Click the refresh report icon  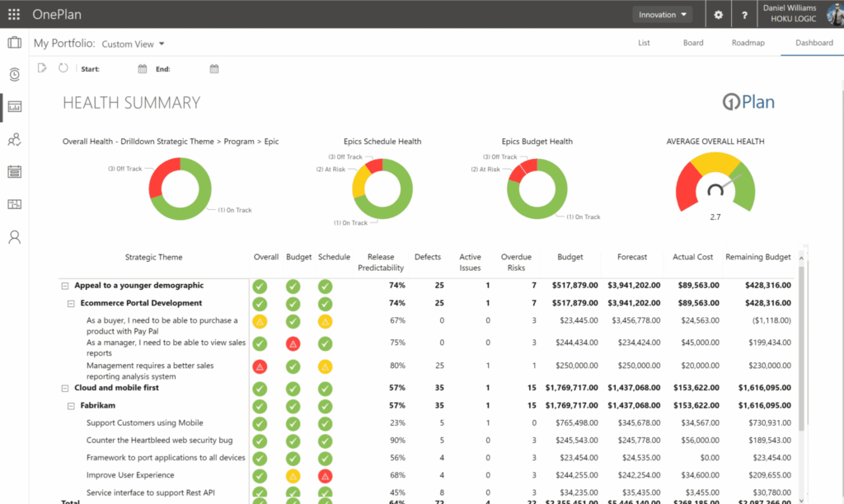63,68
